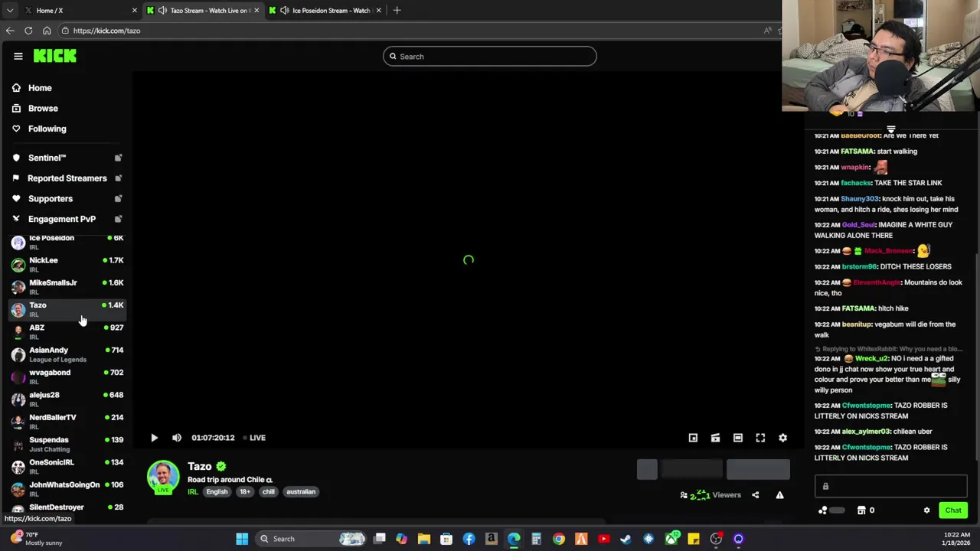Screen dimensions: 980x551
Task: Open Reported Streamers sidebar item
Action: 67,178
